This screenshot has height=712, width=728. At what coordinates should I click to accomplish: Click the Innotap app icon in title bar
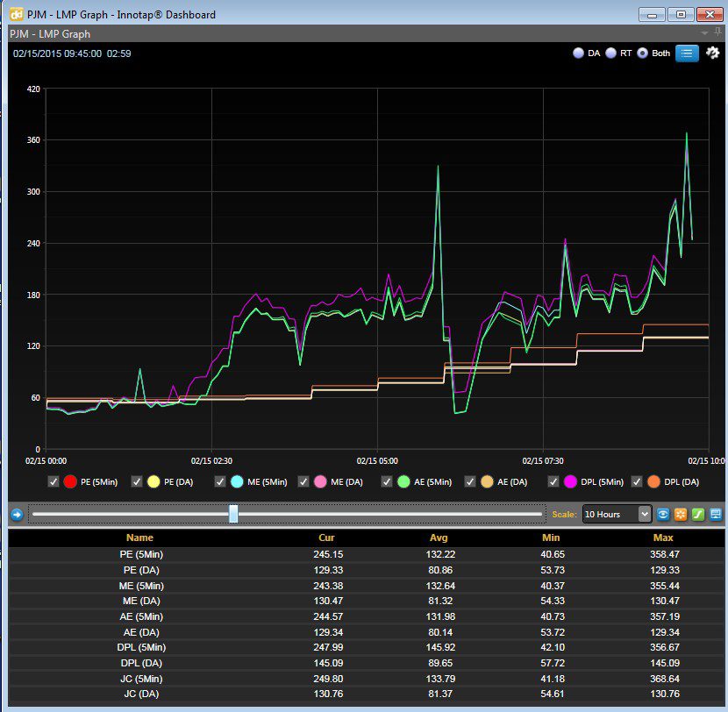(x=17, y=14)
